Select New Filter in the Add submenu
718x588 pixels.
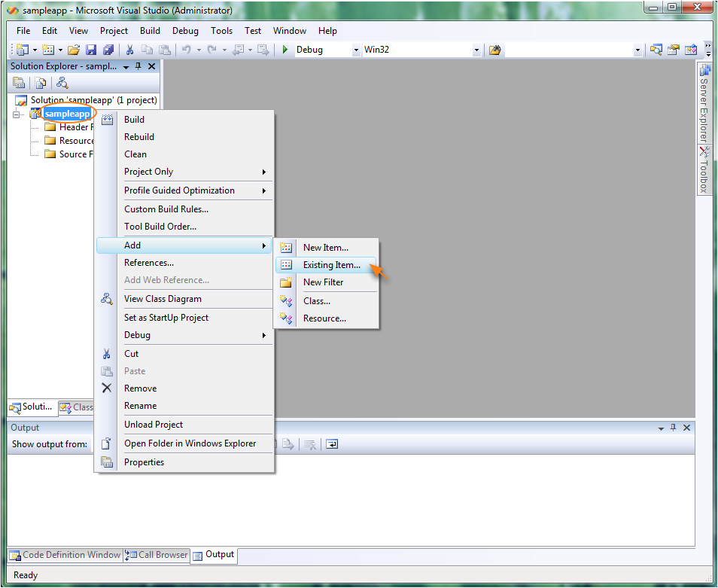(x=326, y=282)
